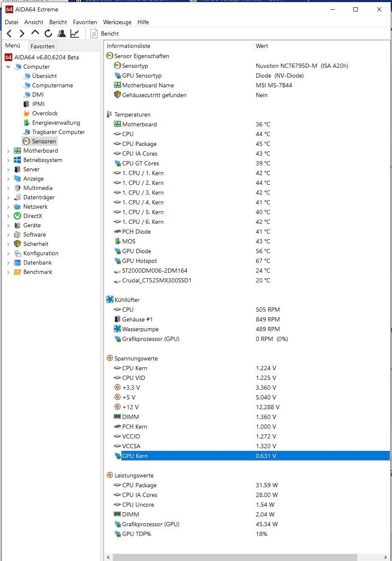
Task: Select the Crucial_CT525MX300SSD1 row
Action: tap(247, 280)
